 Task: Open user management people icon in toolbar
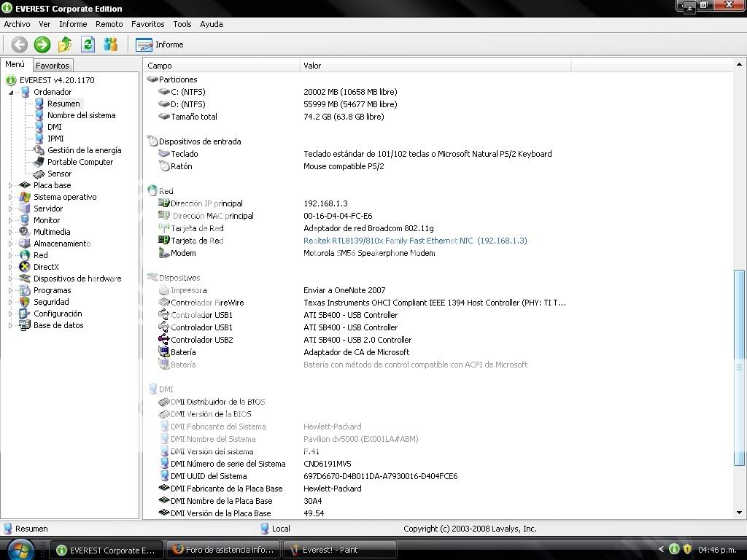click(x=111, y=44)
